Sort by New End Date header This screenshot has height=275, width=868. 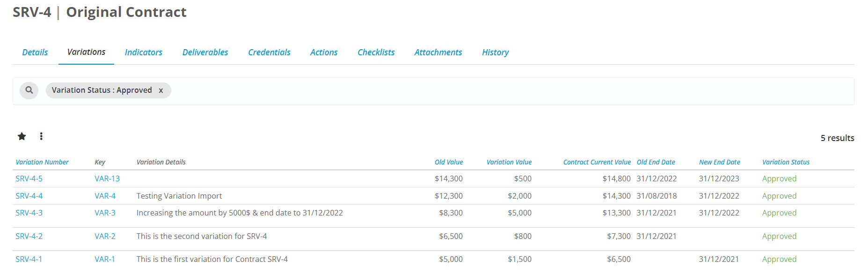point(719,162)
